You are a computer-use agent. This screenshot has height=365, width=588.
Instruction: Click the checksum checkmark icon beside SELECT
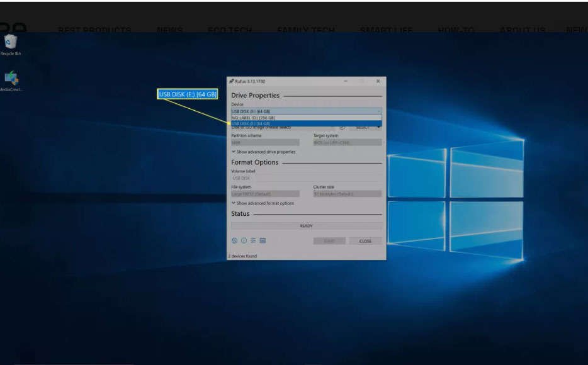342,127
